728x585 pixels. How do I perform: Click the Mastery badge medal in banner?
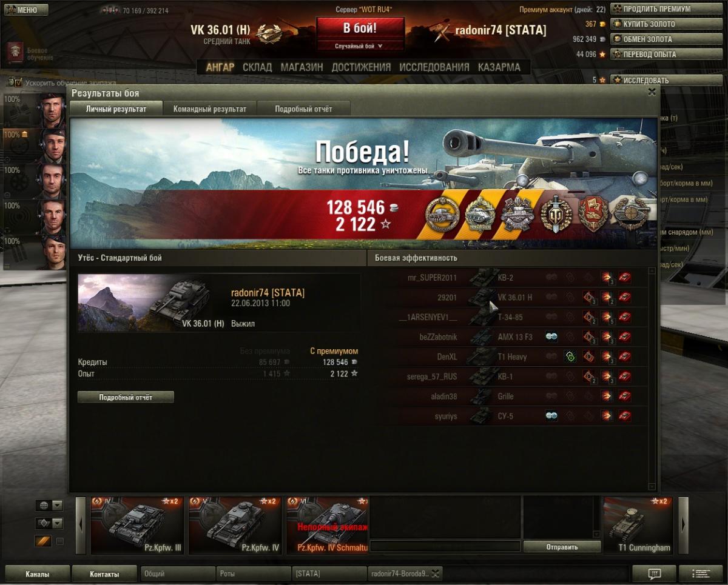443,215
